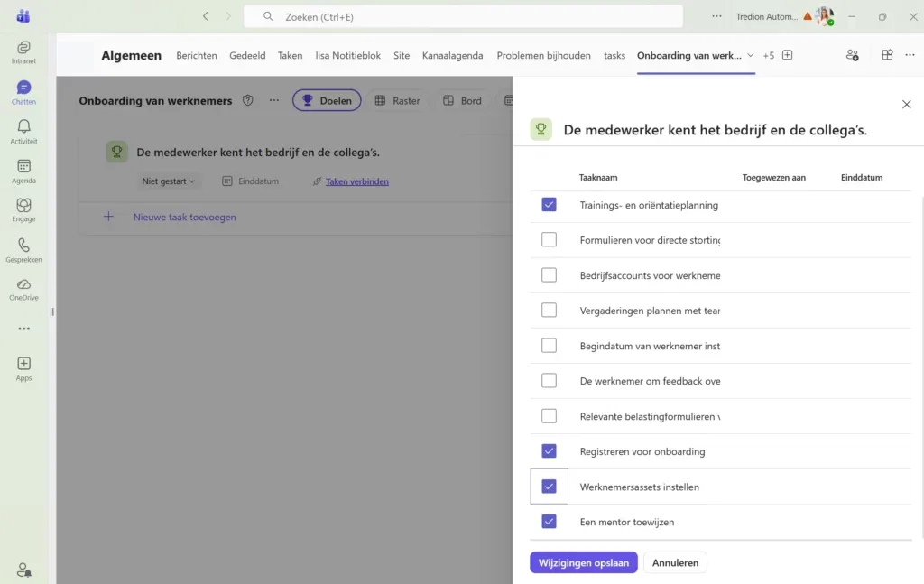Select the Doelen view
The width and height of the screenshot is (924, 584).
click(x=327, y=100)
